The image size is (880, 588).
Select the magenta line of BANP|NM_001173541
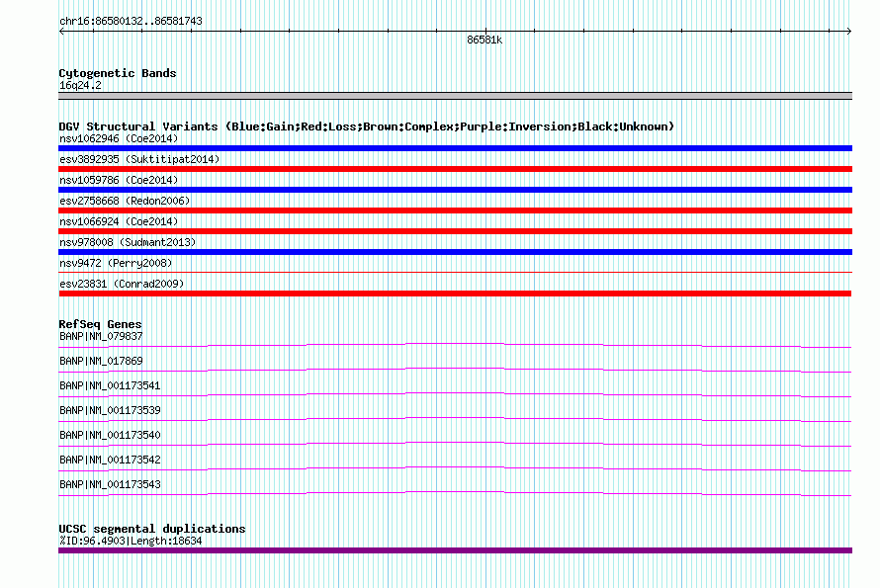click(x=455, y=394)
